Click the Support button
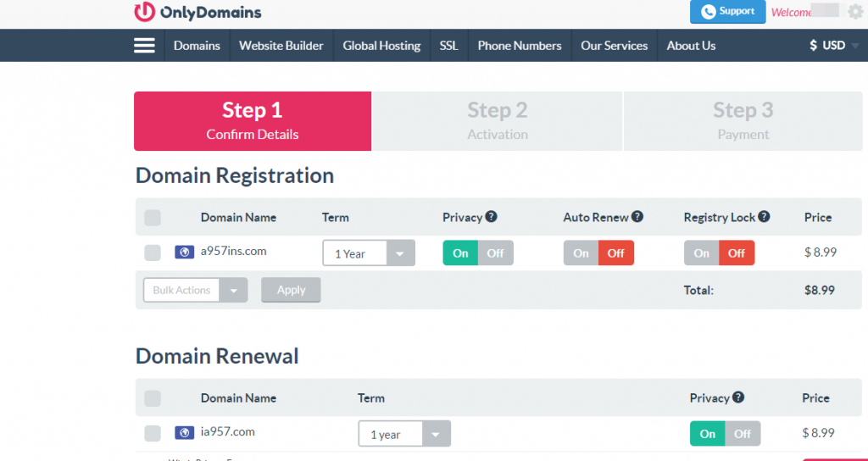This screenshot has height=461, width=868. click(727, 12)
